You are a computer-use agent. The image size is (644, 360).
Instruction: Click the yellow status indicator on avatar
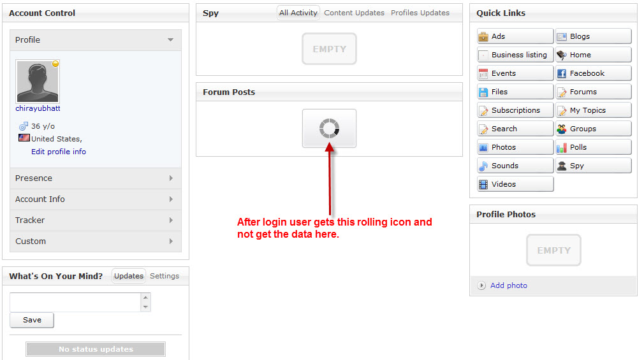click(x=55, y=64)
